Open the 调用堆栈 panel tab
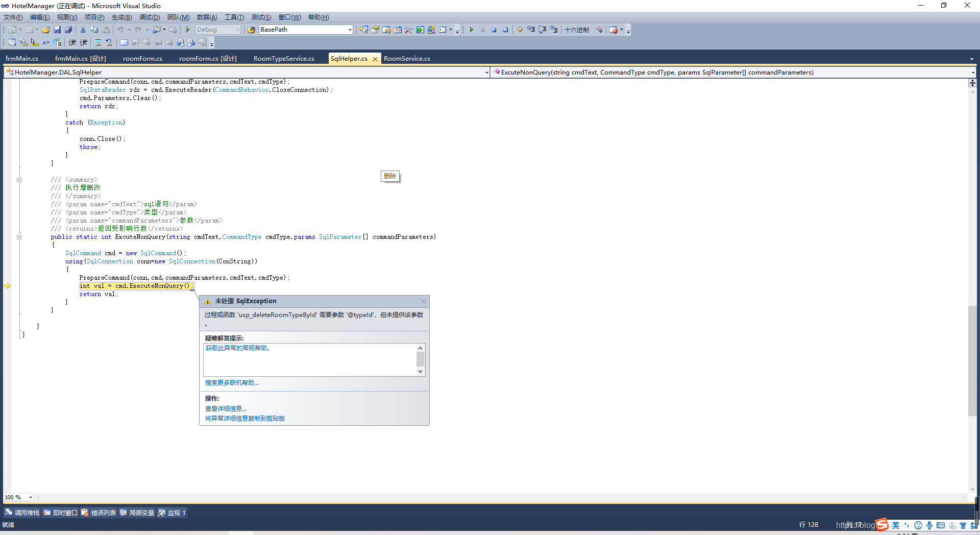This screenshot has width=980, height=535. point(22,513)
